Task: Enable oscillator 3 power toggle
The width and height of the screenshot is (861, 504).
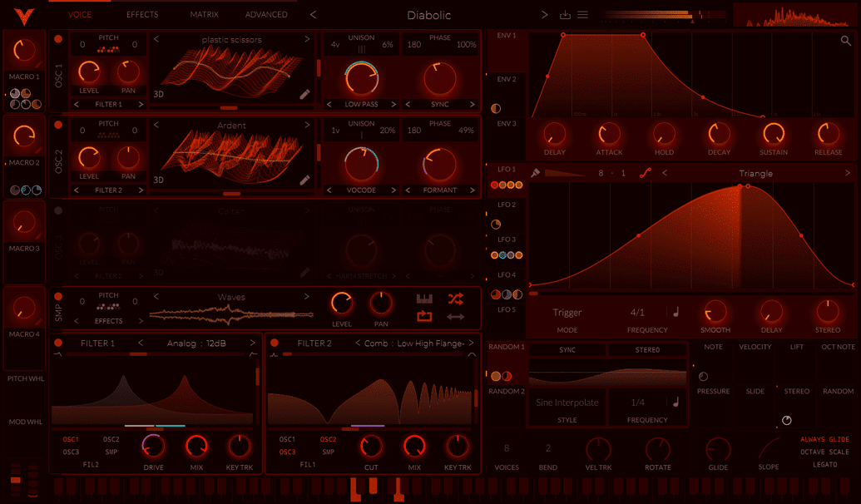Action: click(58, 210)
